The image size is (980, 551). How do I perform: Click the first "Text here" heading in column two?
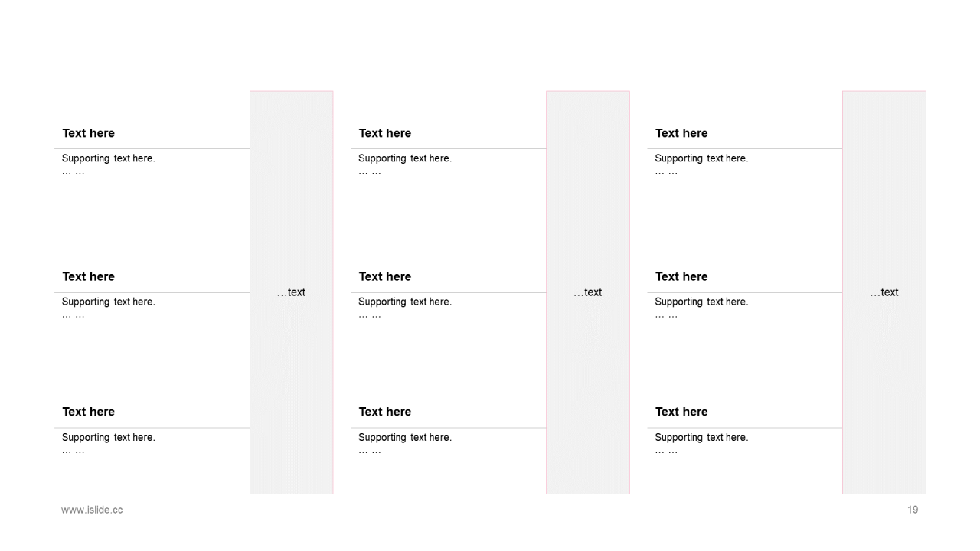(x=385, y=133)
